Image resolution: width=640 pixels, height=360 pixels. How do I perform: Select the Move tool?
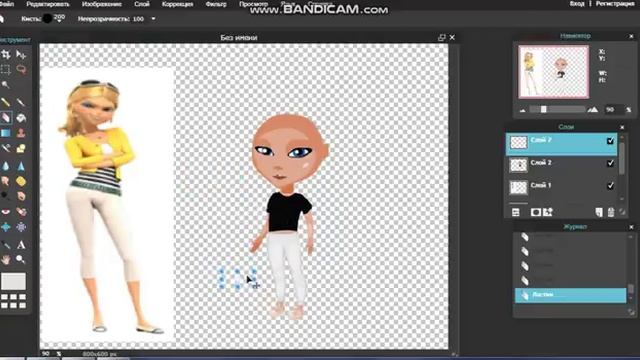21,54
